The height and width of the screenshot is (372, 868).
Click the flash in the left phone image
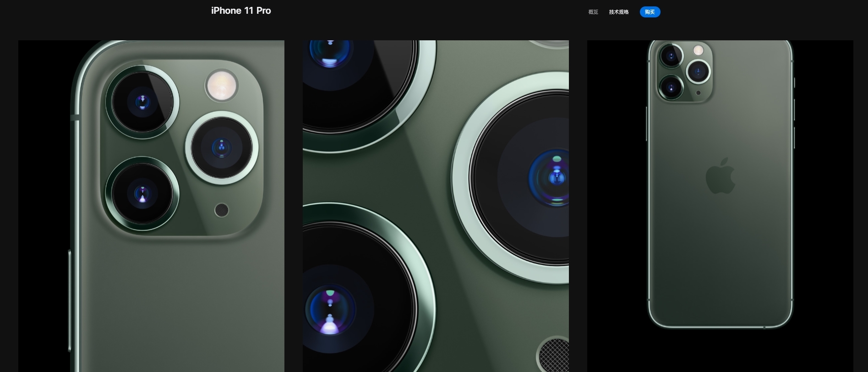point(222,86)
